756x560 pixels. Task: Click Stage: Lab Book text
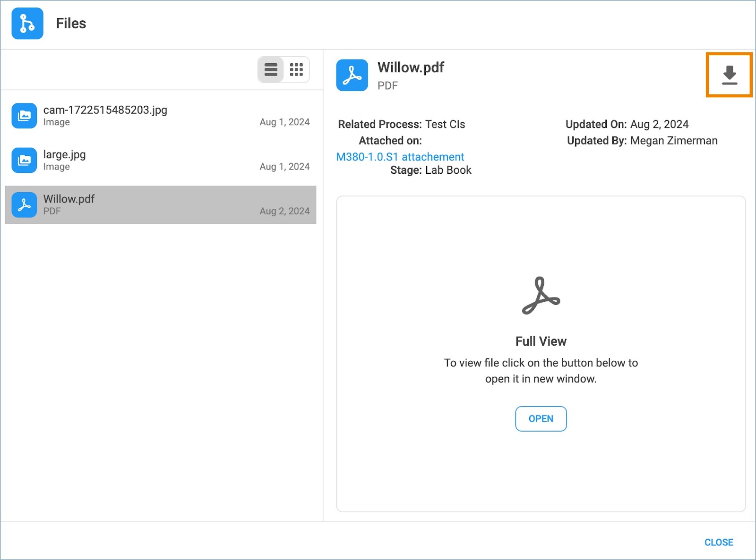tap(431, 170)
